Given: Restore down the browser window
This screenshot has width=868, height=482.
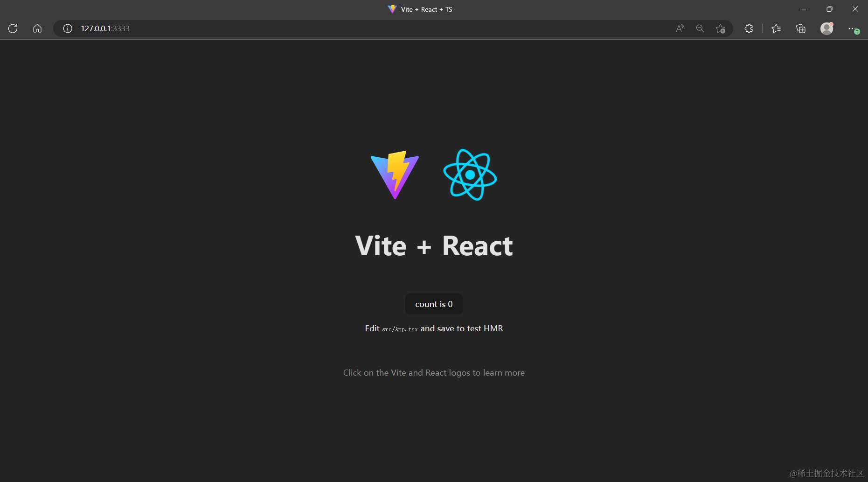Looking at the screenshot, I should 829,9.
